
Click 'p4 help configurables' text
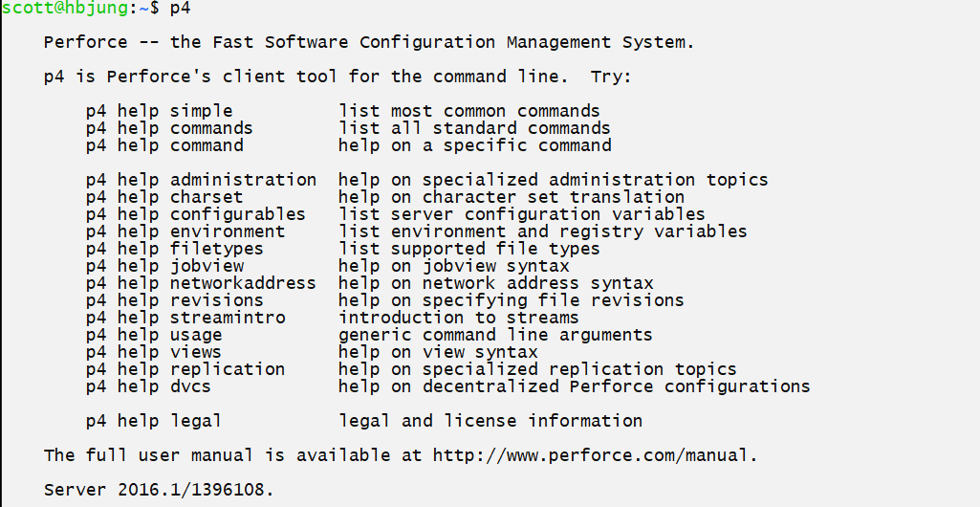tap(196, 214)
